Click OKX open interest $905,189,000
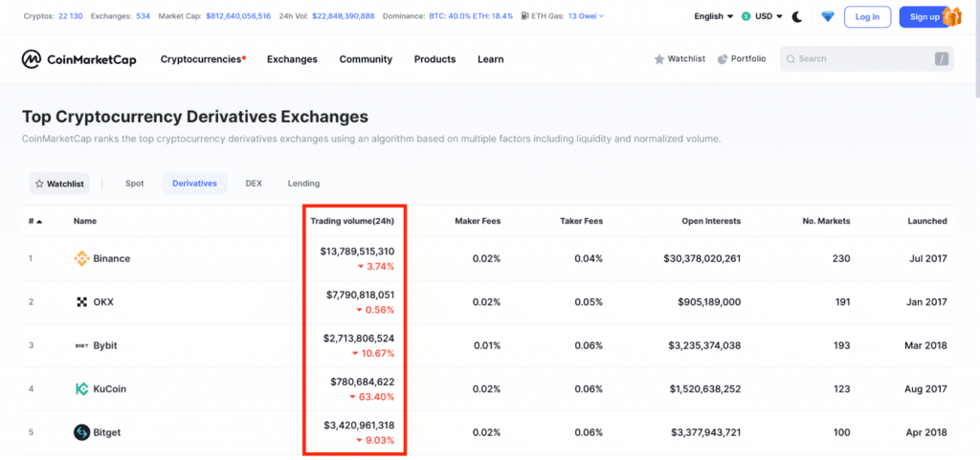 709,302
